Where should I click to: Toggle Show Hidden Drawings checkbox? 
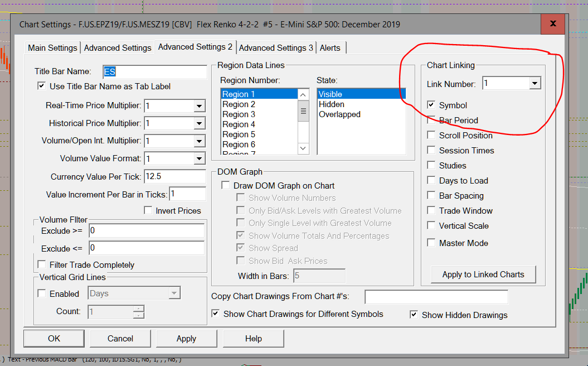click(x=414, y=315)
